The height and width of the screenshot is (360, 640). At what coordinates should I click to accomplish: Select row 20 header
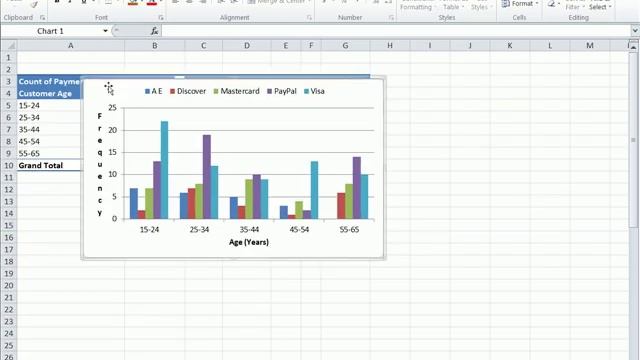tap(9, 285)
